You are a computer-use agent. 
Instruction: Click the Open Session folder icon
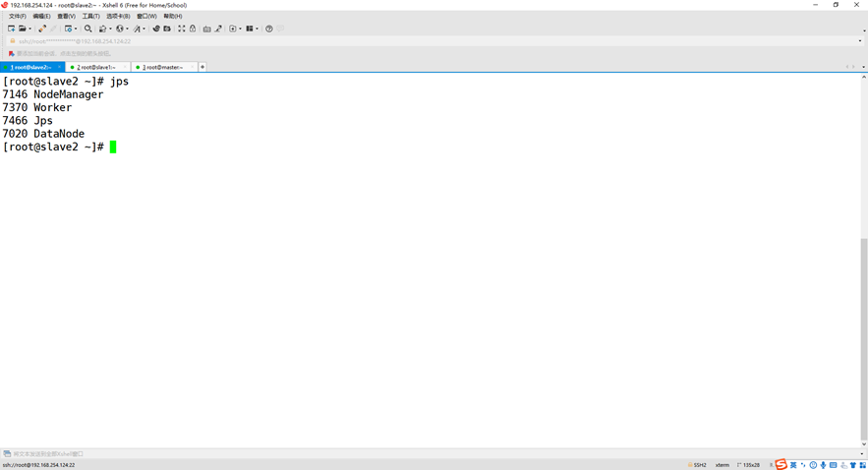coord(23,29)
